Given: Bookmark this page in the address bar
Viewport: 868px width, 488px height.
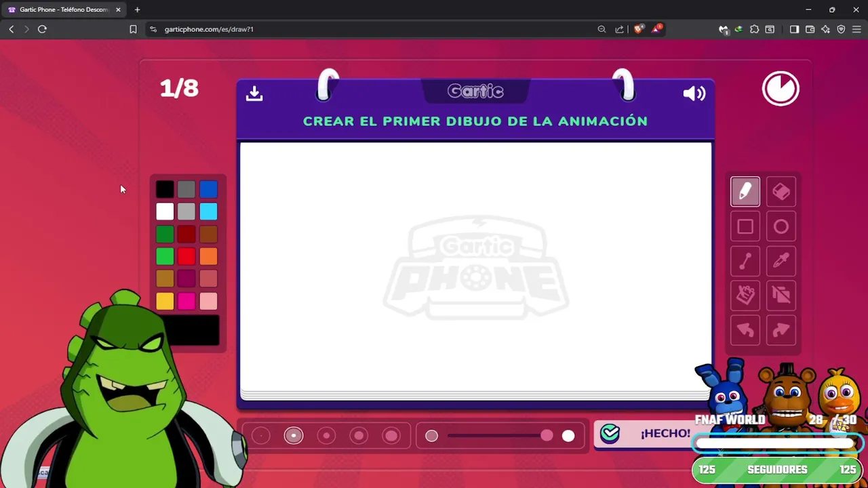Looking at the screenshot, I should click(133, 29).
